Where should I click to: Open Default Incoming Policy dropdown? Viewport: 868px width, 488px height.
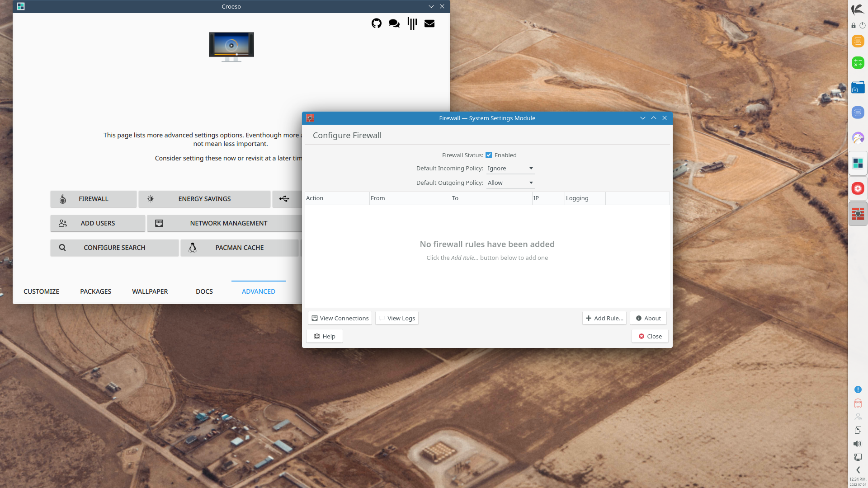point(510,169)
